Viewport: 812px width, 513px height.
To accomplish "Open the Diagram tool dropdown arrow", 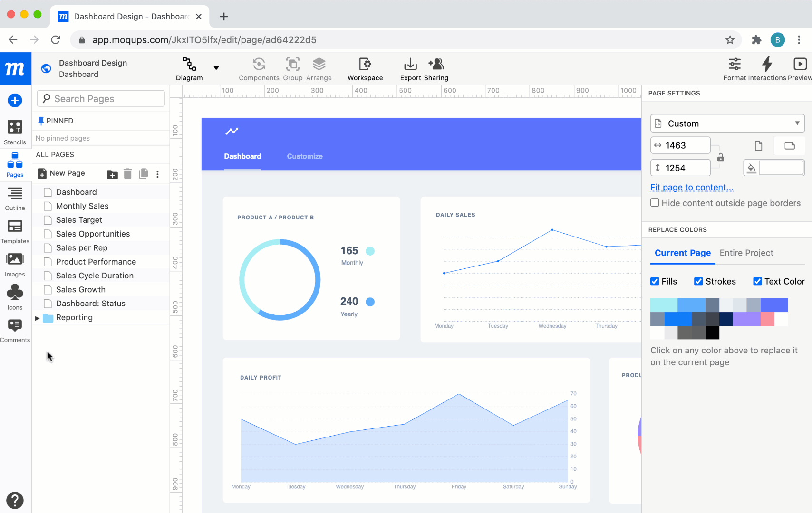I will coord(216,68).
